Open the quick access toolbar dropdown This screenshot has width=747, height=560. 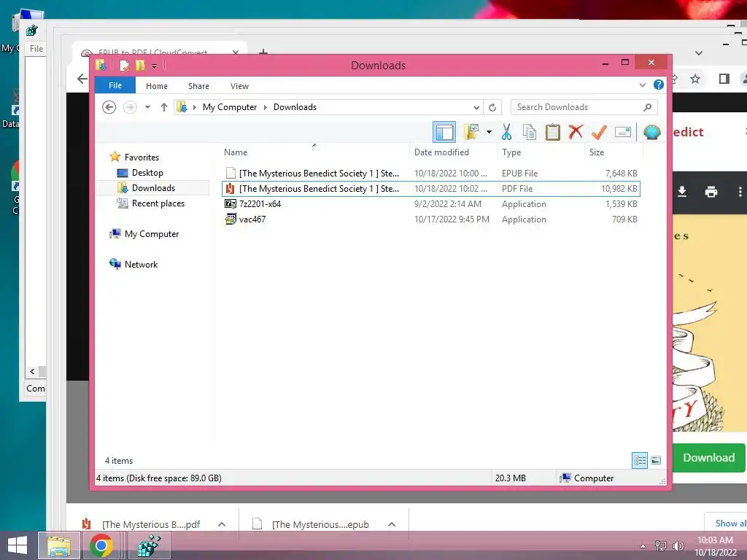(x=155, y=66)
